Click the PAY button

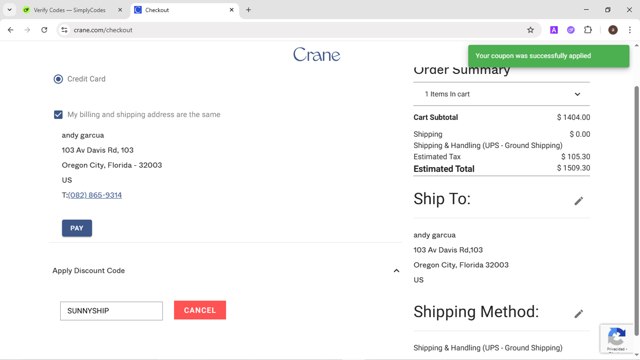[x=77, y=228]
